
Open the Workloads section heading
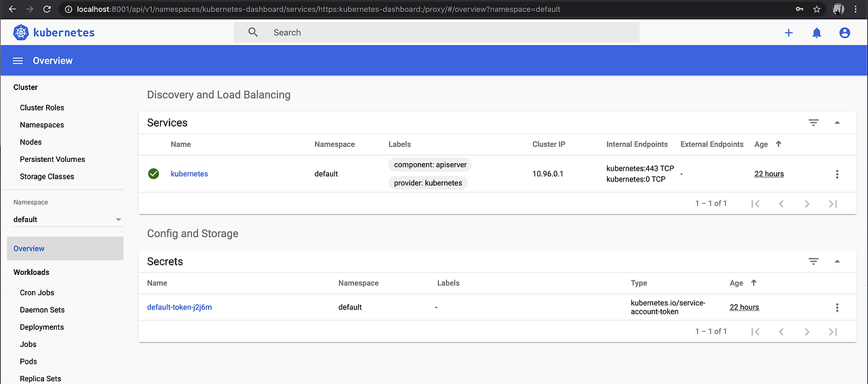(x=31, y=272)
